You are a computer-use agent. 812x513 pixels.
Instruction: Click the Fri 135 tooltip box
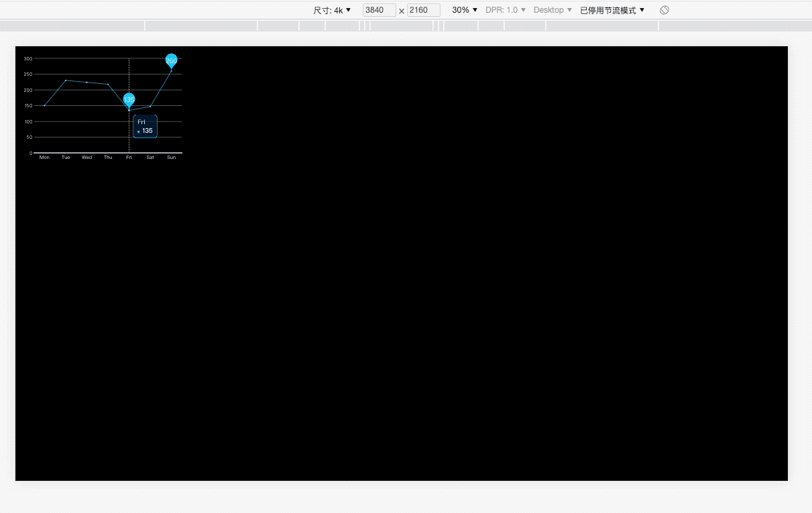pyautogui.click(x=145, y=126)
